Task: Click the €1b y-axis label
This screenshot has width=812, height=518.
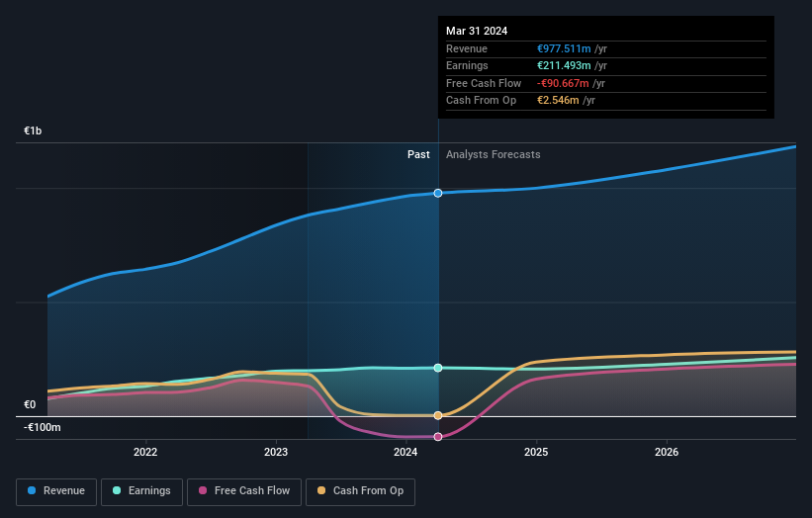Action: (33, 130)
